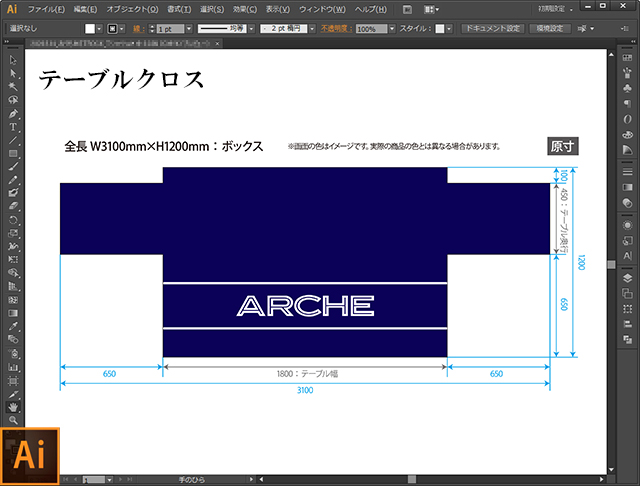Viewport: 640px width, 486px height.
Task: Select the Pencil tool
Action: point(13,180)
